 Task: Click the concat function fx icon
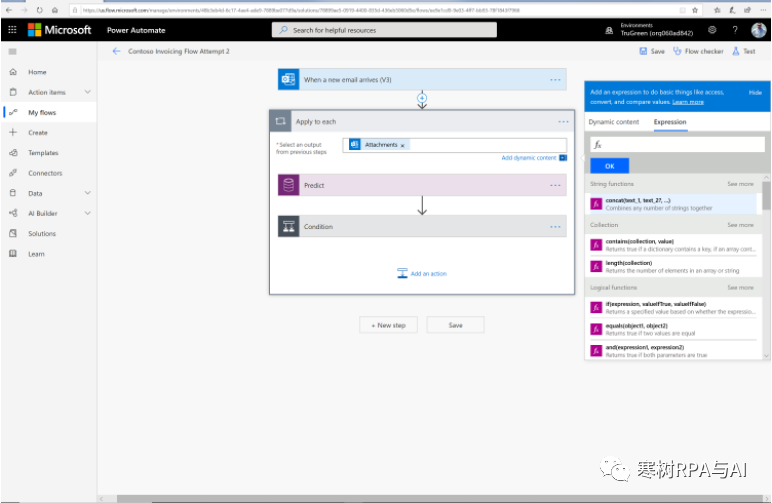(596, 204)
